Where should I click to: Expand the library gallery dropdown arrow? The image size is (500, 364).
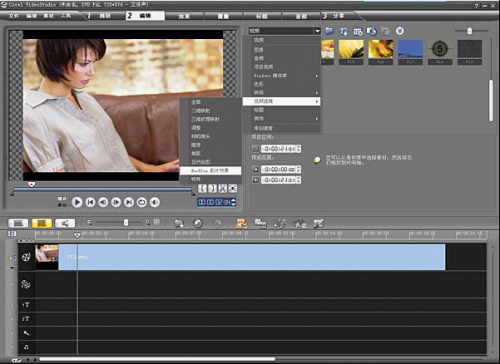(317, 31)
